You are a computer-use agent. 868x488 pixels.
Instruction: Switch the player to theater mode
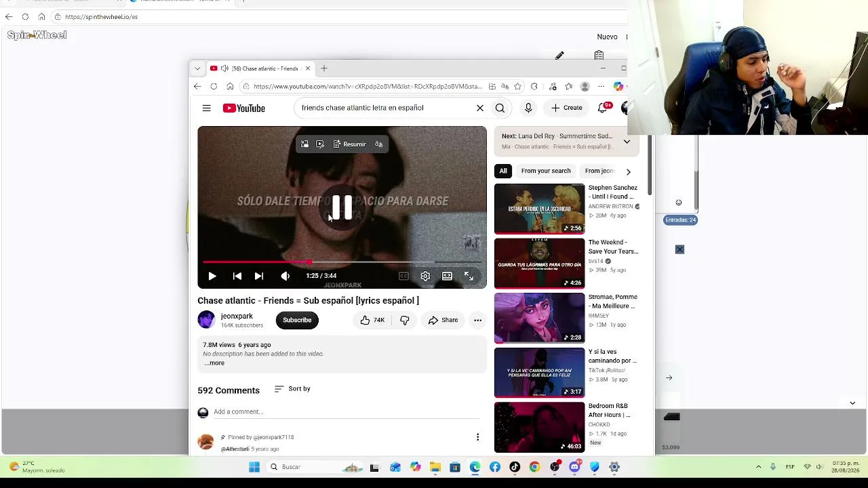pyautogui.click(x=447, y=276)
